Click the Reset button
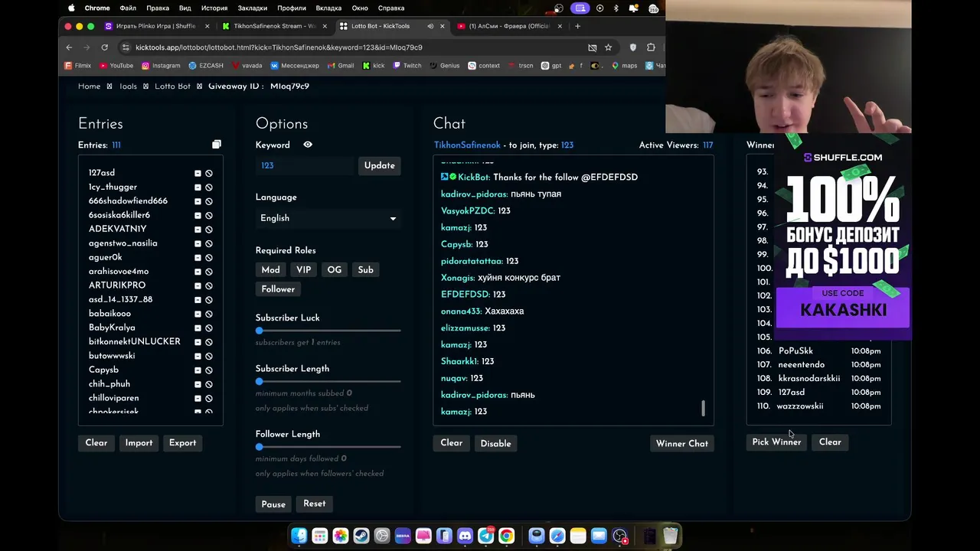This screenshot has width=980, height=551. 314,504
